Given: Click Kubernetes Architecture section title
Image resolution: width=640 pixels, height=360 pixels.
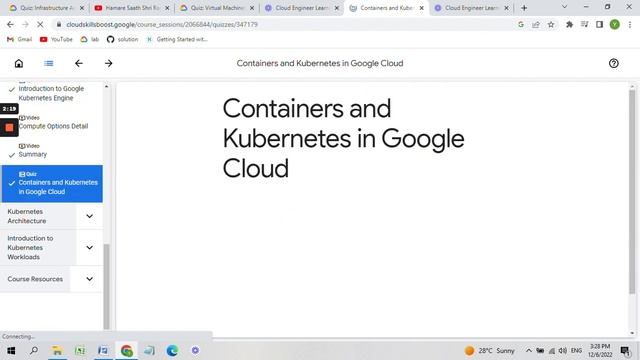Looking at the screenshot, I should pos(27,216).
